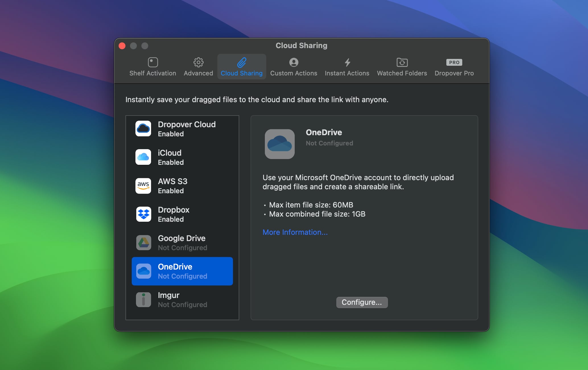Open the Instant Actions tab

[347, 67]
